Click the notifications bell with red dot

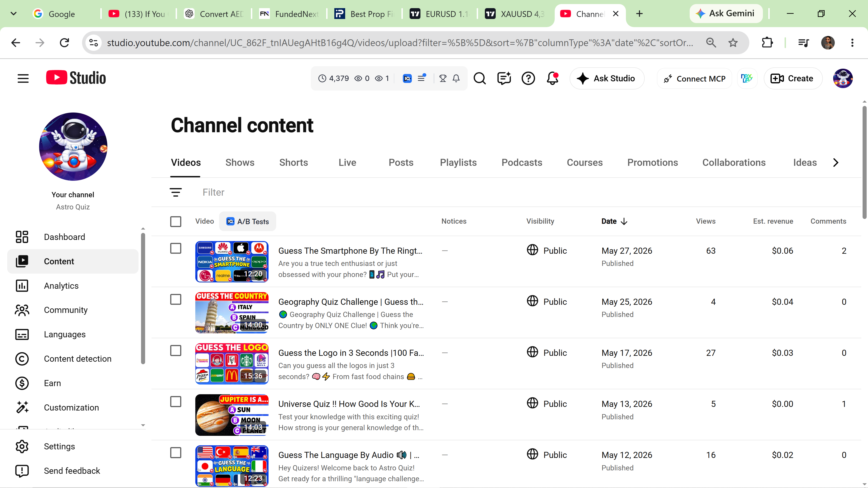[x=553, y=78]
